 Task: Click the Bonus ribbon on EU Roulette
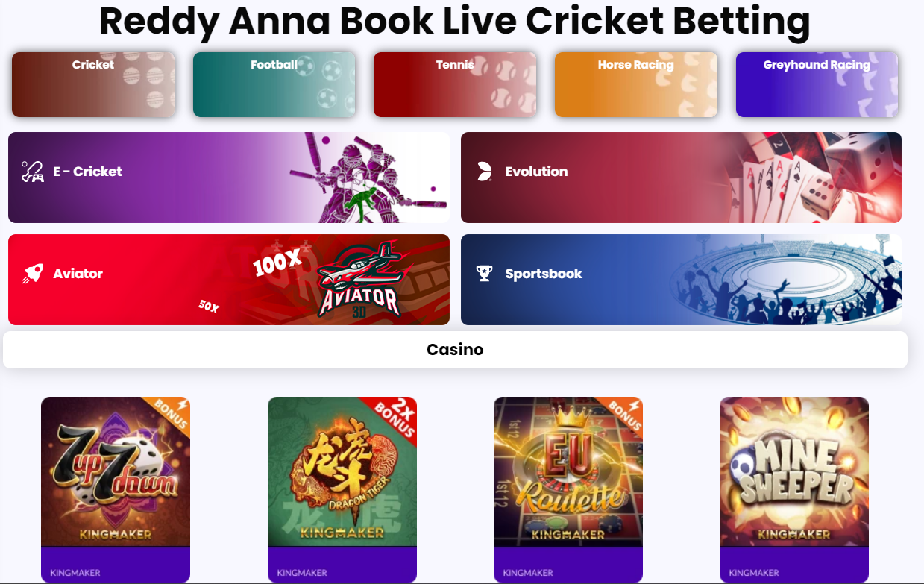click(623, 413)
